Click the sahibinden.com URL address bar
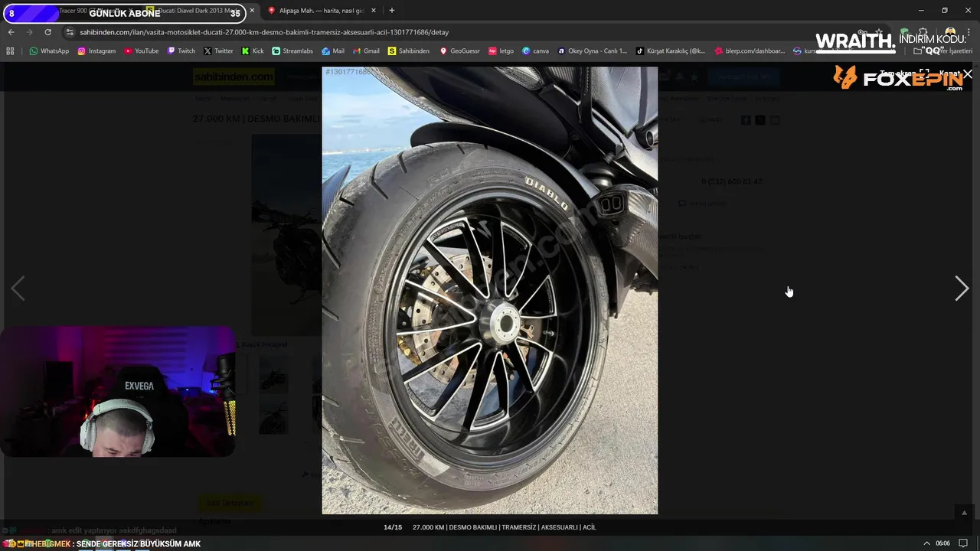Image resolution: width=980 pixels, height=551 pixels. [264, 32]
